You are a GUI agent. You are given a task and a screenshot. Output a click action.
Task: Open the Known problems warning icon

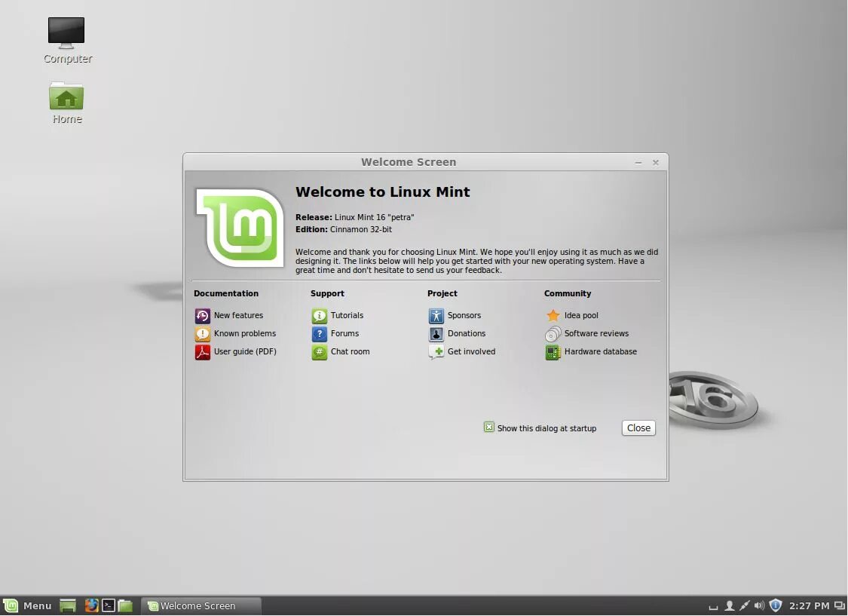coord(202,334)
